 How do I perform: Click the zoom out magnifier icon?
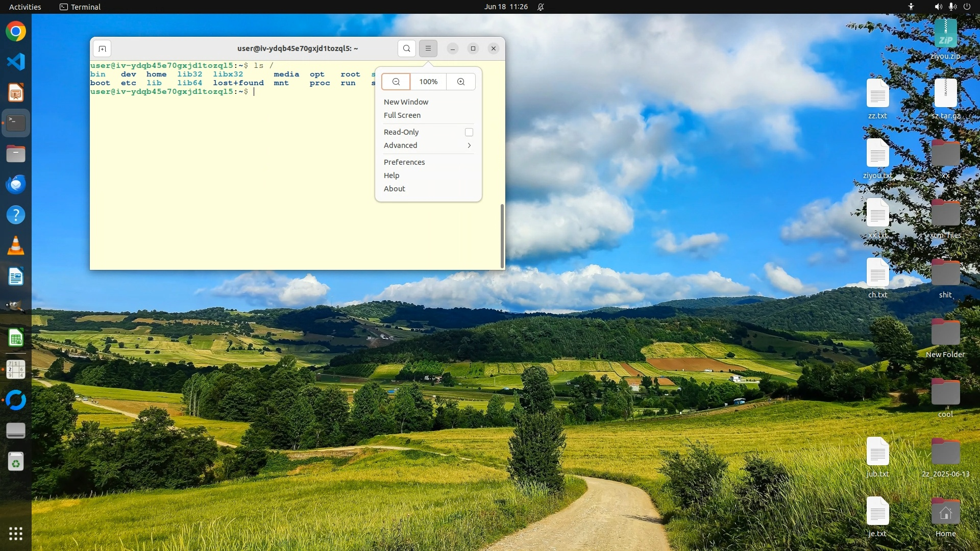[x=396, y=82]
